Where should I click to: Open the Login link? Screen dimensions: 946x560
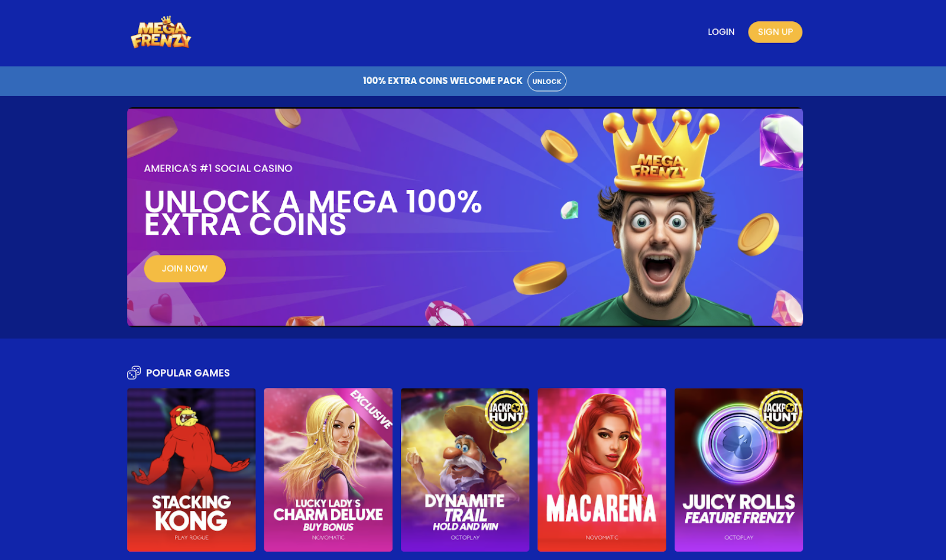point(721,32)
